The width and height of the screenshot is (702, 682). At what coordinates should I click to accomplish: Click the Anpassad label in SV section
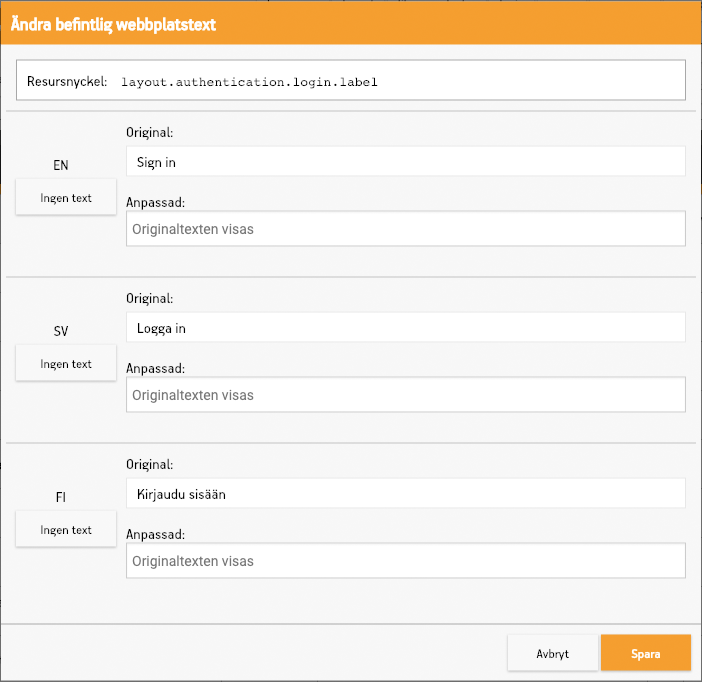[155, 369]
